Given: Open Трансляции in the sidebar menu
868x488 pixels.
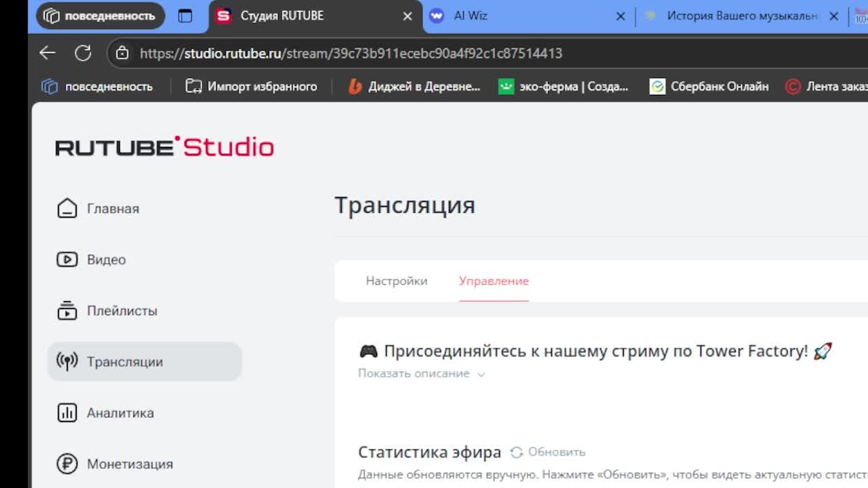Looking at the screenshot, I should 144,361.
